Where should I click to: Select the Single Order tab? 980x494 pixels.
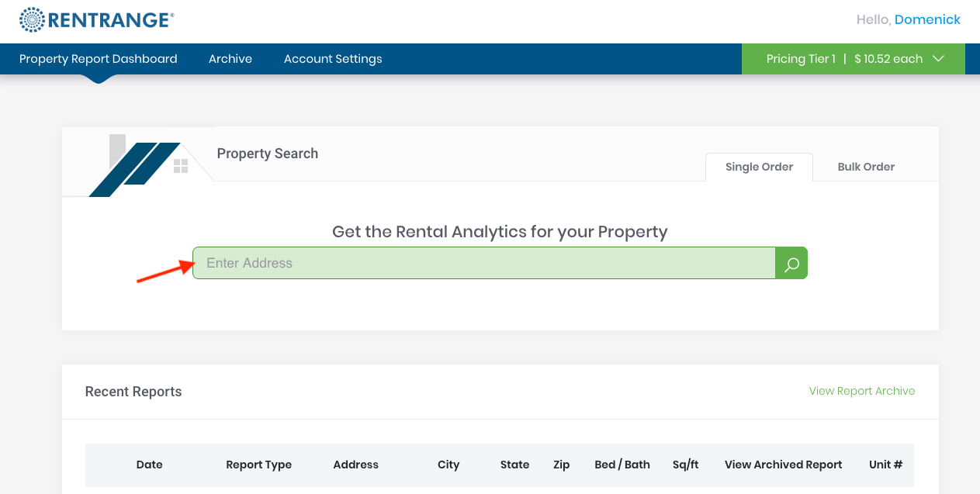[759, 167]
